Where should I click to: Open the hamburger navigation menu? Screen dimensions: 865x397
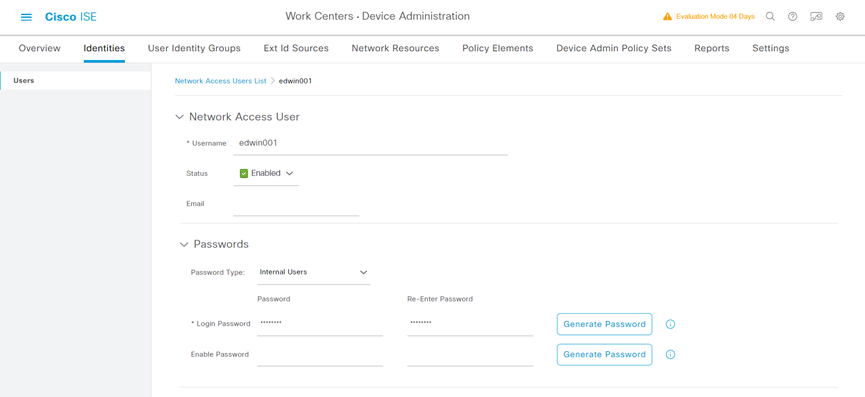click(x=26, y=17)
